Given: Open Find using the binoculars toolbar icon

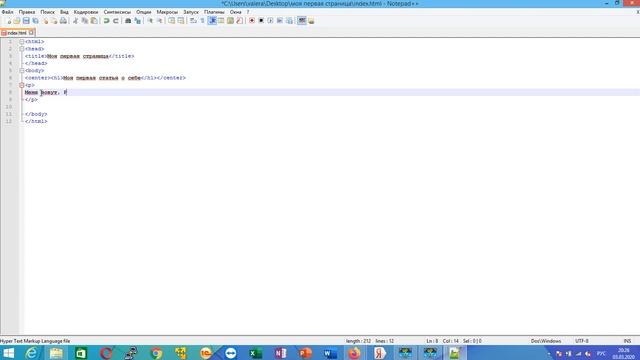Looking at the screenshot, I should pos(128,20).
